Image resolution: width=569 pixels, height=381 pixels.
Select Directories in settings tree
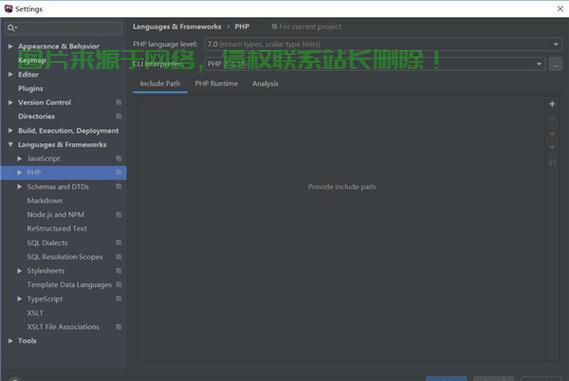coord(36,116)
